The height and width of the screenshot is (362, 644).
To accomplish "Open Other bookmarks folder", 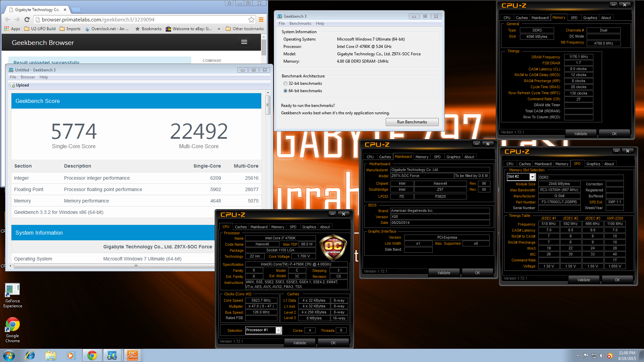I will click(245, 29).
